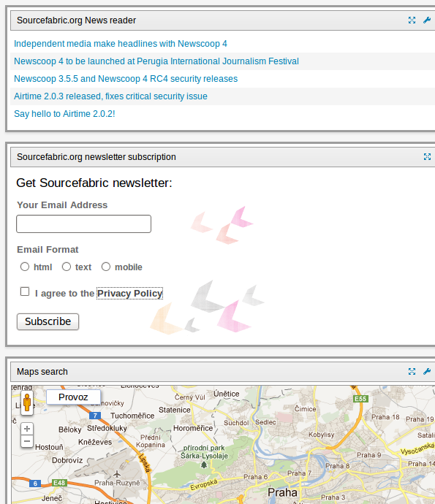435x504 pixels.
Task: Open the Privacy Policy link
Action: pyautogui.click(x=129, y=293)
